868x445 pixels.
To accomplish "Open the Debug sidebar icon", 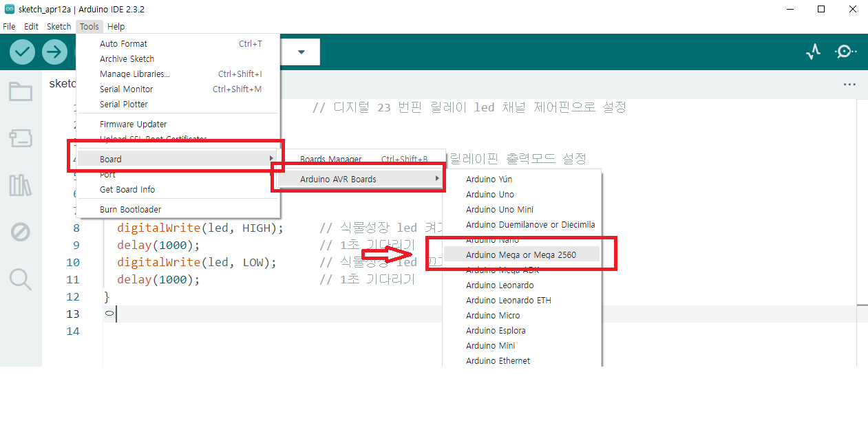I will click(21, 232).
